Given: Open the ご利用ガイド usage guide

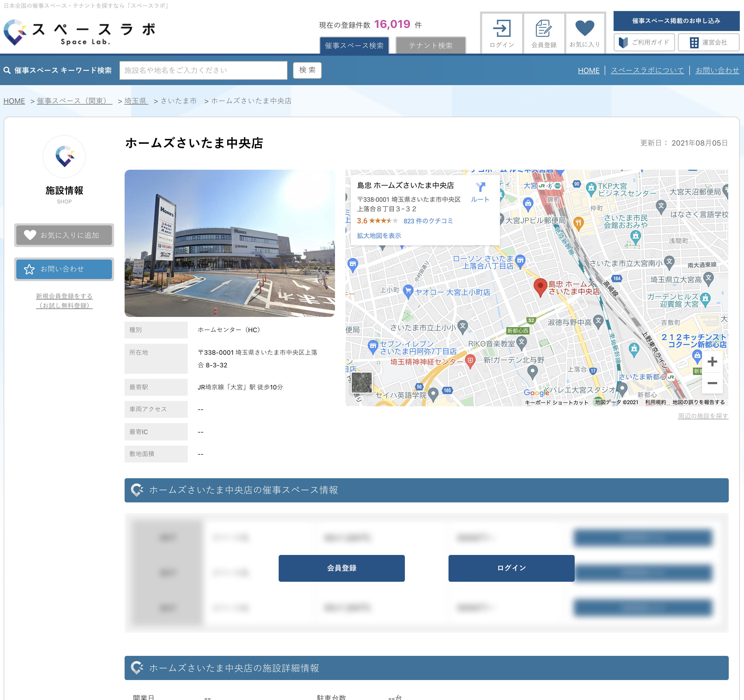Looking at the screenshot, I should coord(644,42).
